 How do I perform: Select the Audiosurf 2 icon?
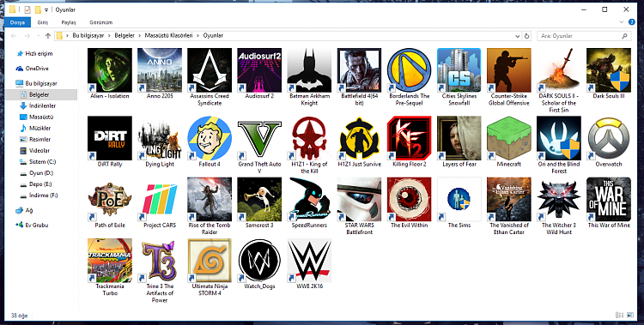pyautogui.click(x=259, y=70)
